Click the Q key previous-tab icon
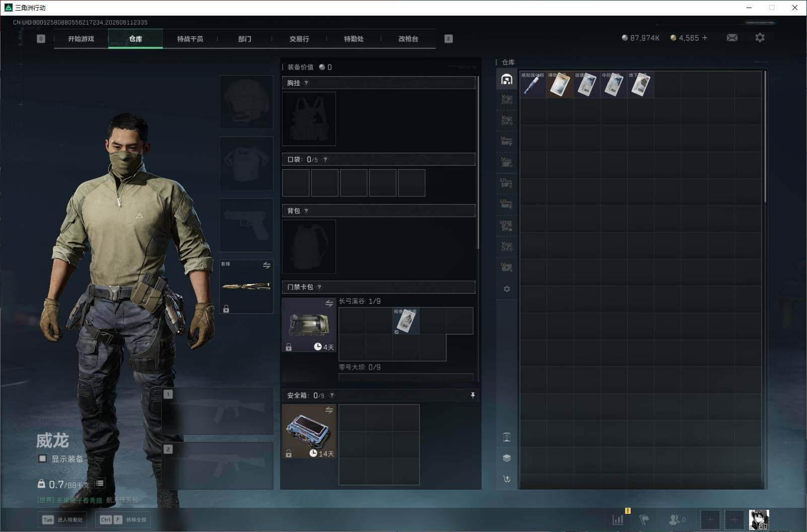 [x=41, y=39]
